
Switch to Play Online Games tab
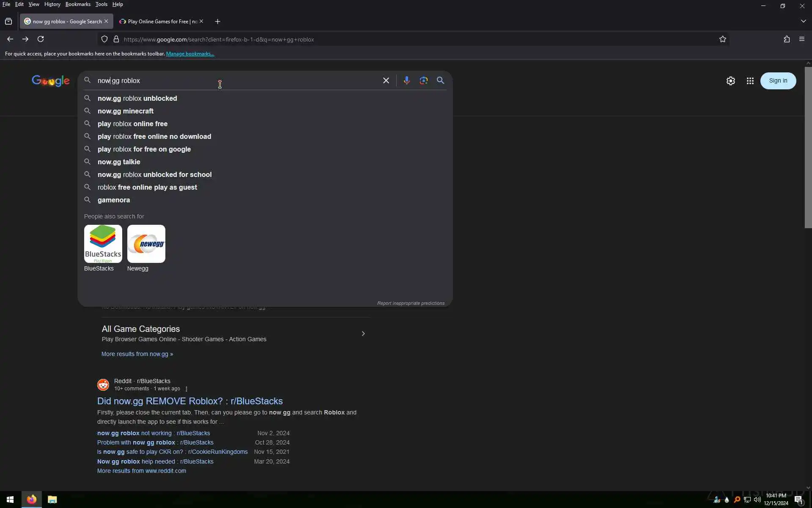pos(162,21)
